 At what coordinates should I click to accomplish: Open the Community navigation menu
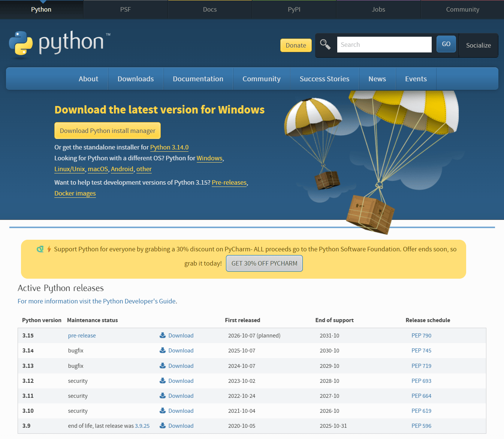[262, 79]
